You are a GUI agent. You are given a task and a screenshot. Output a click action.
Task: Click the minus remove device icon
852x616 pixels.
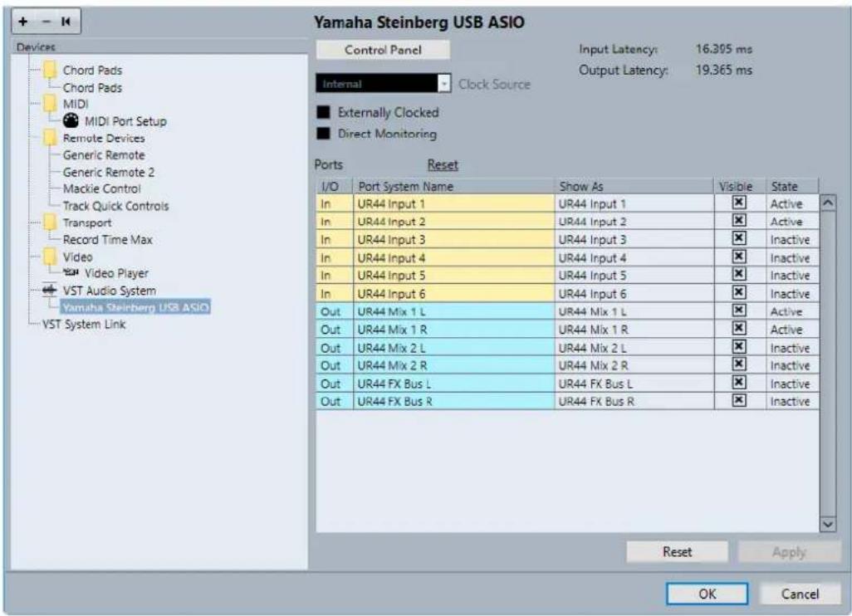(47, 22)
